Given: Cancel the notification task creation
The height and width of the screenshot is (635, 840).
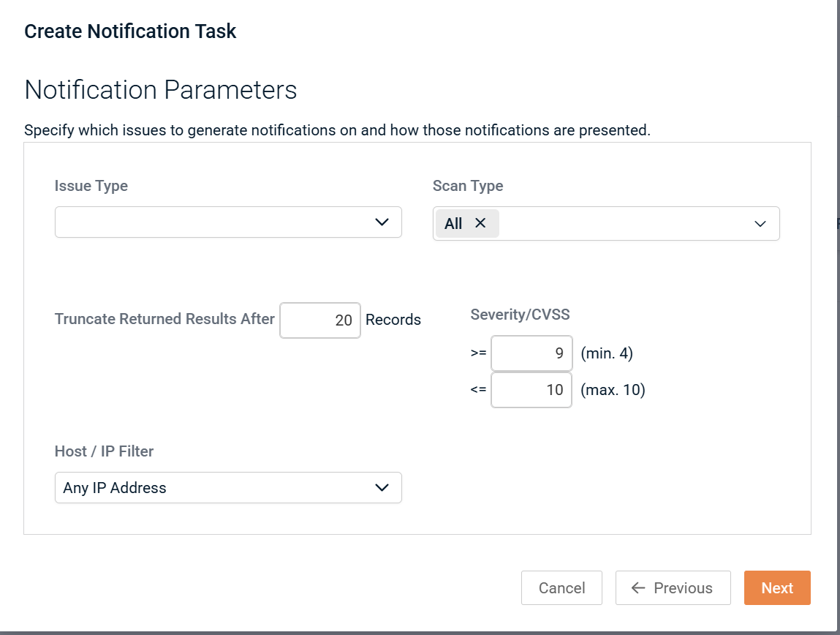Looking at the screenshot, I should (561, 588).
